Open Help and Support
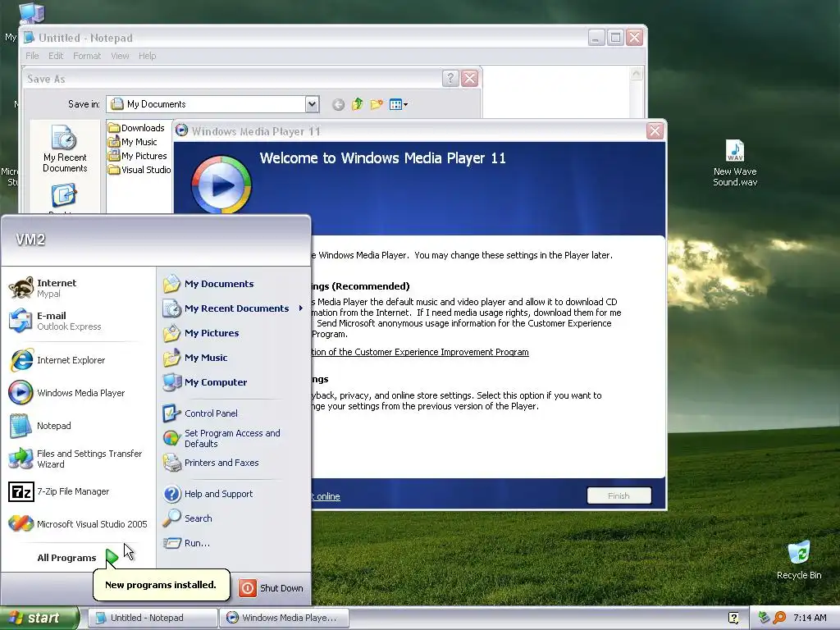This screenshot has height=630, width=840. (x=234, y=494)
